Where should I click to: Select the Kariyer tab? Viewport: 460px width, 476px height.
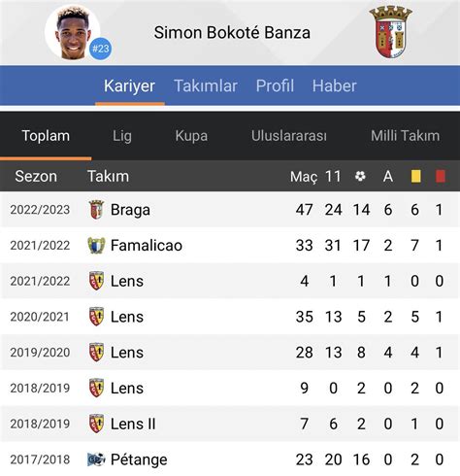point(129,86)
